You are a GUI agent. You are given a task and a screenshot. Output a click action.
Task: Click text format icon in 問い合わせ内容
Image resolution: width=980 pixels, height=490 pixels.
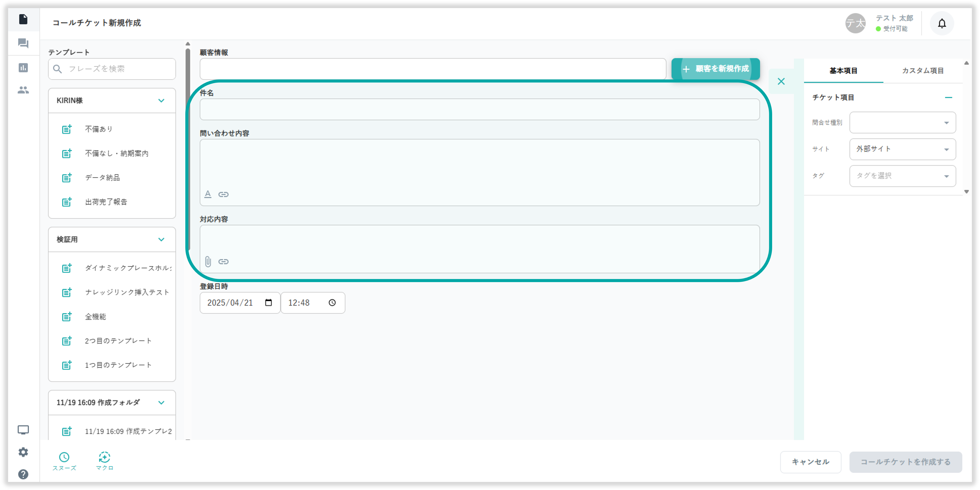point(208,194)
